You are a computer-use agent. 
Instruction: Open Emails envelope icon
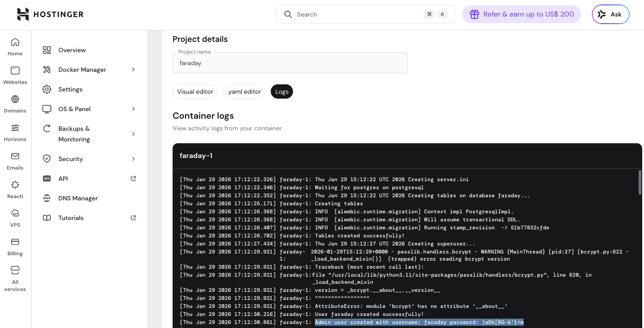click(15, 156)
